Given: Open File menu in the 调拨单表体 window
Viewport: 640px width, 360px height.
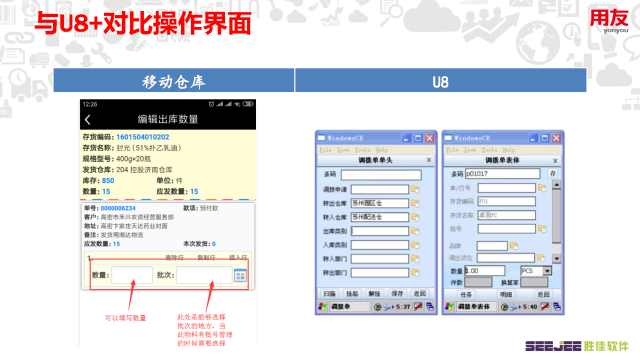Looking at the screenshot, I should (x=452, y=150).
